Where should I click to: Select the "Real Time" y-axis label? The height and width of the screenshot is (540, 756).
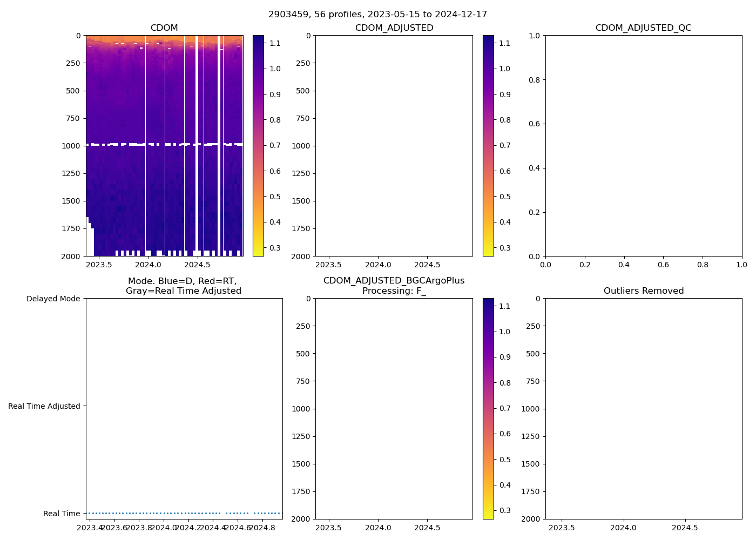62,514
